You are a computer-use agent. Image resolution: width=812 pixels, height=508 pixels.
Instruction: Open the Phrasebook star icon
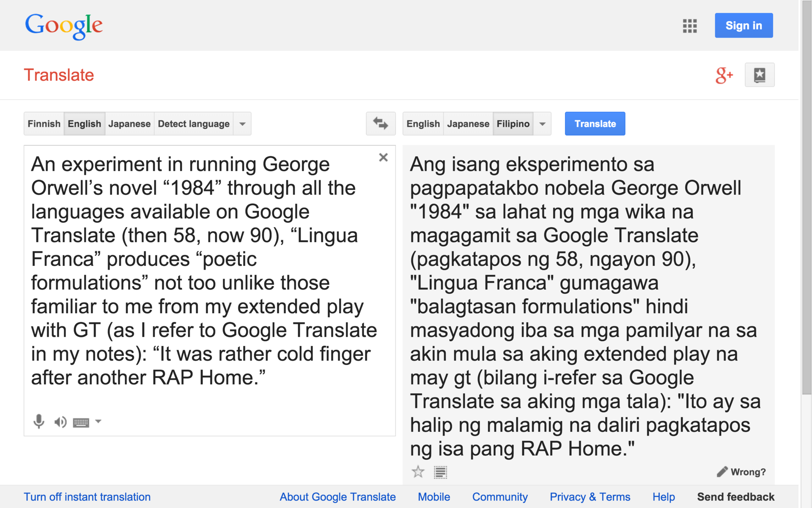point(759,75)
